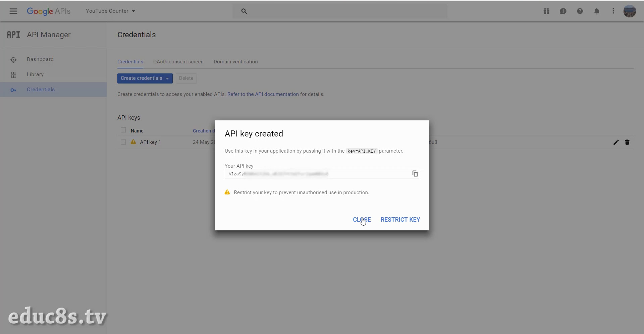Viewport: 644px width, 334px height.
Task: Click the API key 1 warning icon
Action: click(133, 142)
